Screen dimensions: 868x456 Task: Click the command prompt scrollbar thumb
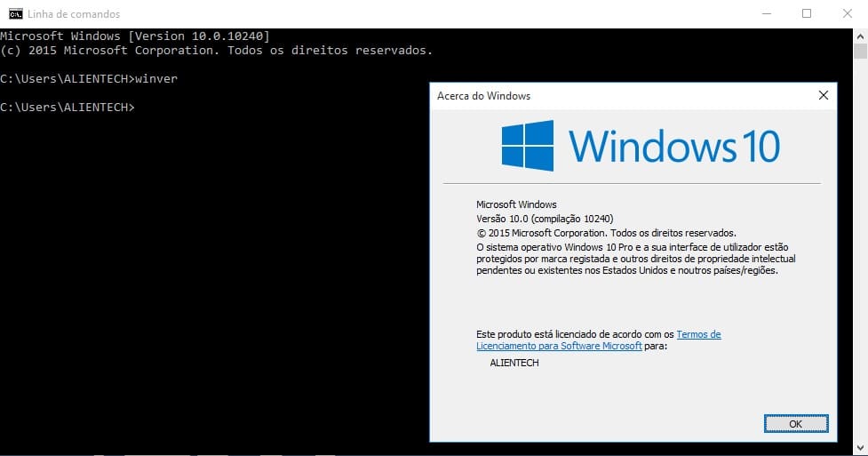click(860, 51)
